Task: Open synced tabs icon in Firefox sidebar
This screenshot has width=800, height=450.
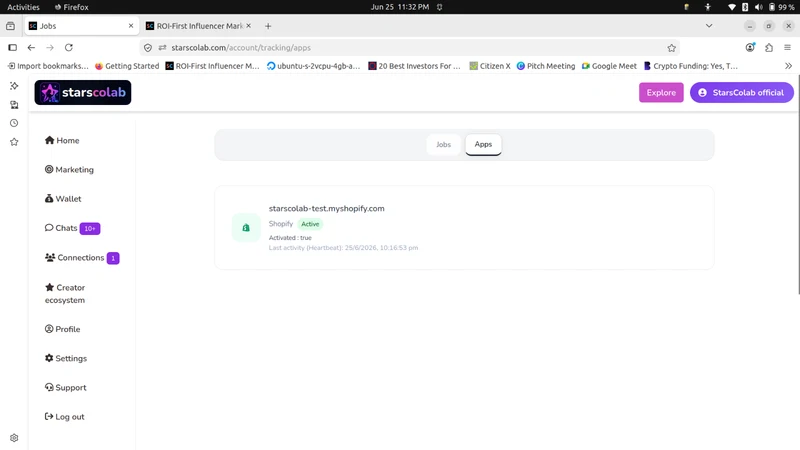Action: [14, 105]
